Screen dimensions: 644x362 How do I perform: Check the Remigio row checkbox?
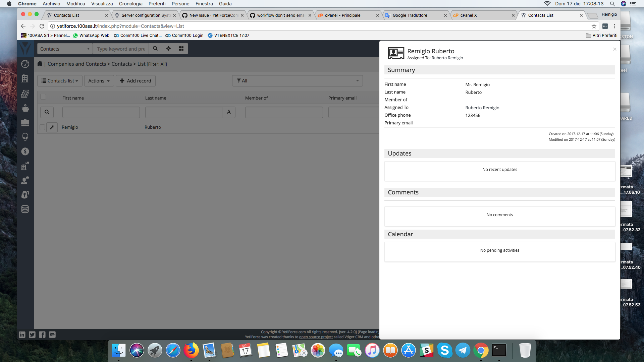[x=42, y=127]
